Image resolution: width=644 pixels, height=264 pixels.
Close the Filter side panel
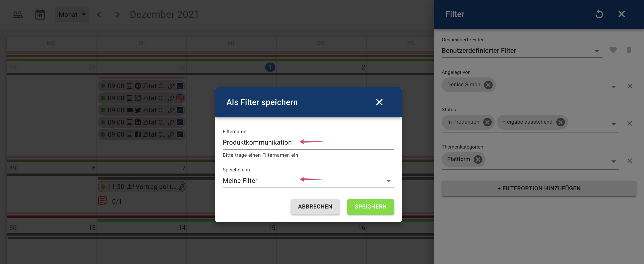coord(621,14)
